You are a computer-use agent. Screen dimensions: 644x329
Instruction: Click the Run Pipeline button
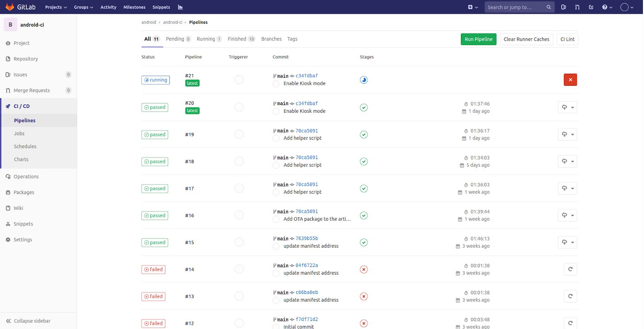479,39
